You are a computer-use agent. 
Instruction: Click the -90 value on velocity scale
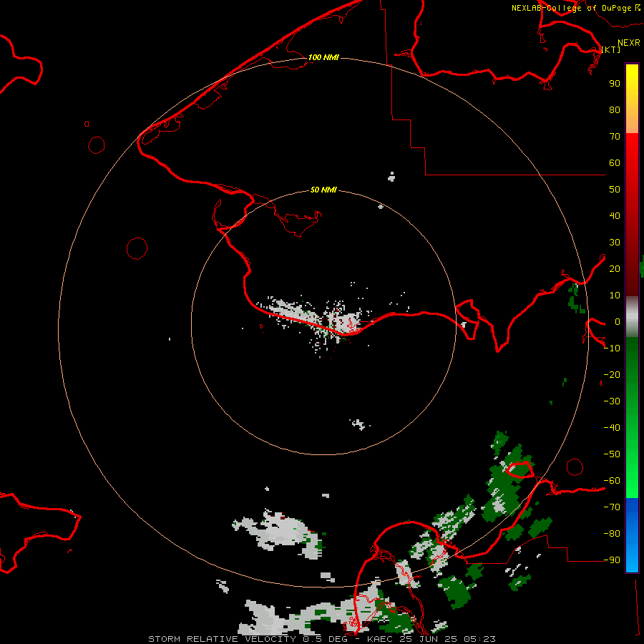click(612, 560)
